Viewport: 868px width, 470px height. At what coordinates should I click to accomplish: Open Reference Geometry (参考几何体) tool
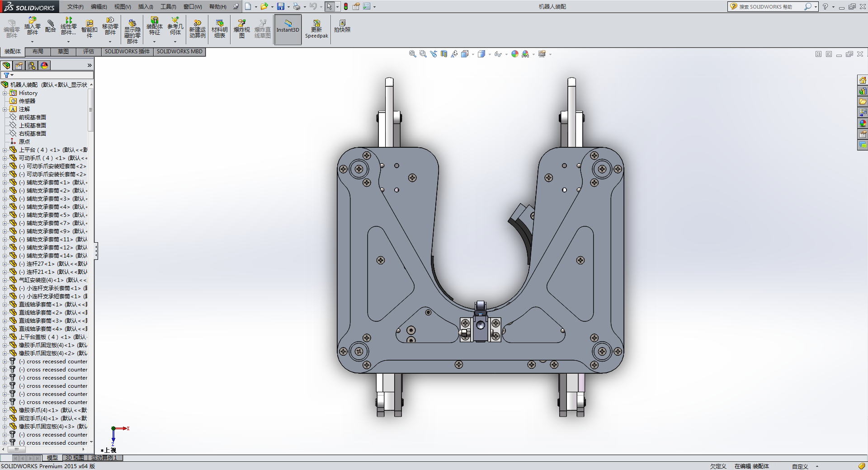point(175,26)
